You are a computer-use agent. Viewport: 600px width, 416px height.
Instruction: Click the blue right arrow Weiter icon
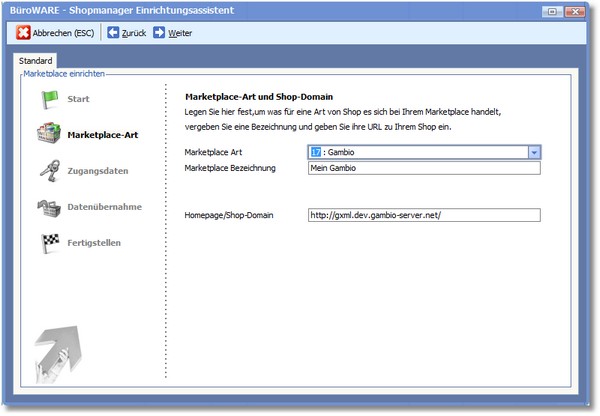[159, 33]
